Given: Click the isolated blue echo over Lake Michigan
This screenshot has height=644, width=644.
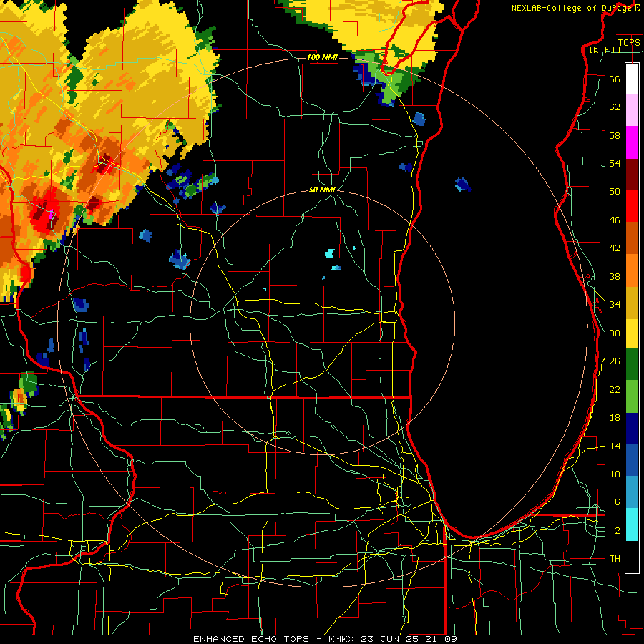Looking at the screenshot, I should [463, 185].
